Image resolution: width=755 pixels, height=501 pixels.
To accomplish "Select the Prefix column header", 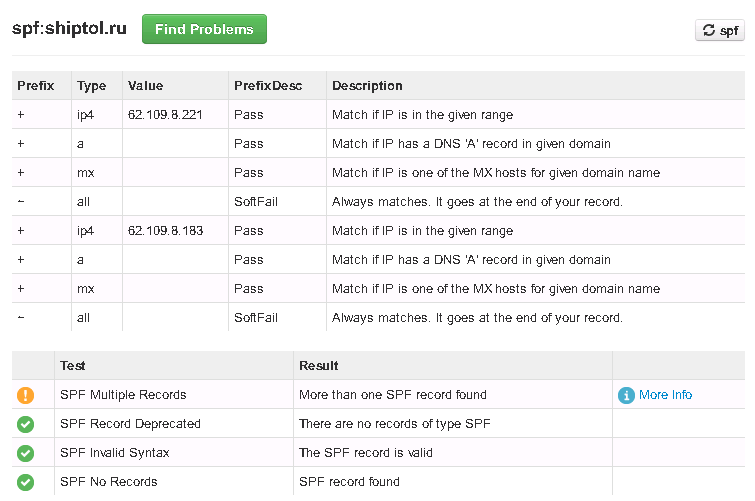I will (x=36, y=86).
